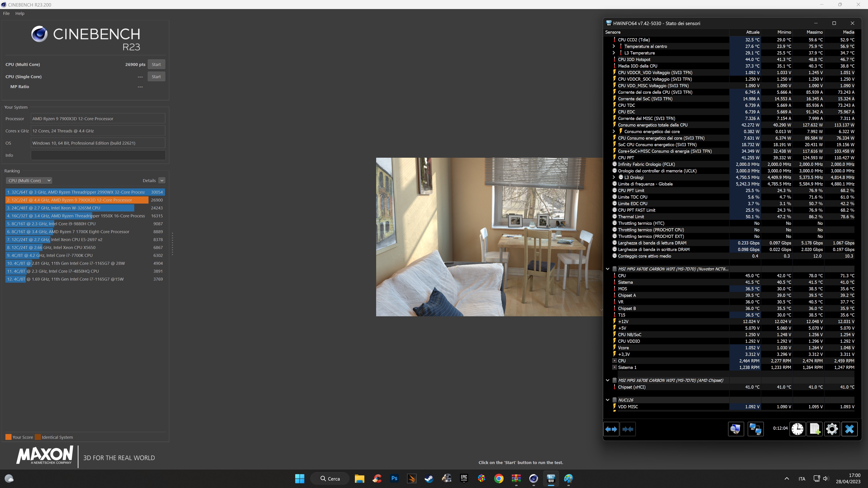Close sensors with blue X icon
Image resolution: width=868 pixels, height=488 pixels.
pos(849,429)
